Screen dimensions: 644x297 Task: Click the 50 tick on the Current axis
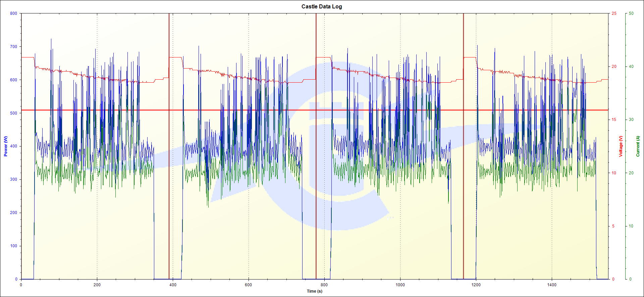coord(631,13)
